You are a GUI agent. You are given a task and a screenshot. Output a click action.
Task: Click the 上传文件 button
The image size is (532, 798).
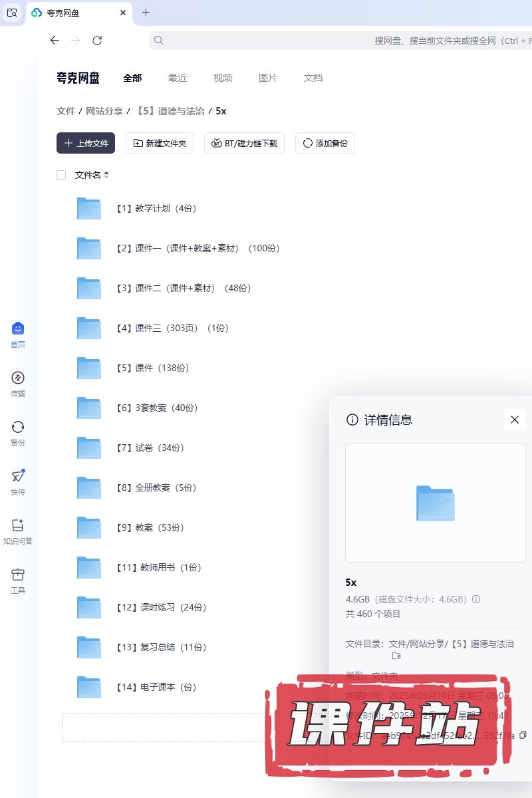point(86,143)
